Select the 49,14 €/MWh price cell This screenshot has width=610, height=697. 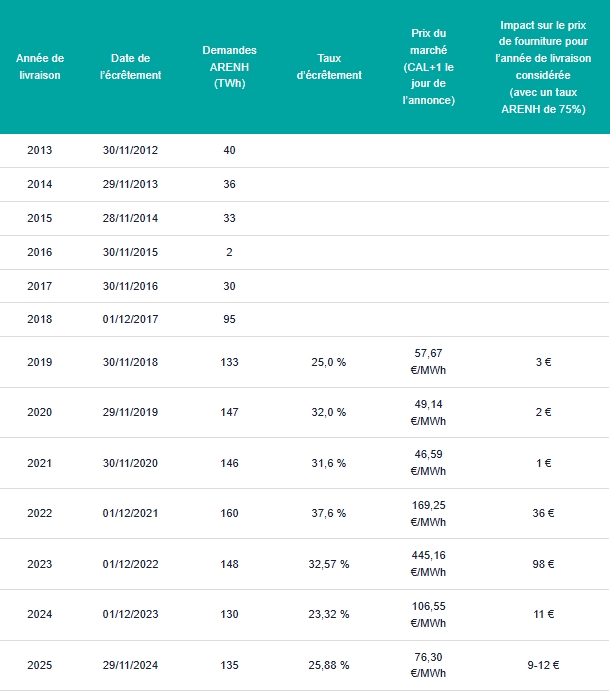428,413
